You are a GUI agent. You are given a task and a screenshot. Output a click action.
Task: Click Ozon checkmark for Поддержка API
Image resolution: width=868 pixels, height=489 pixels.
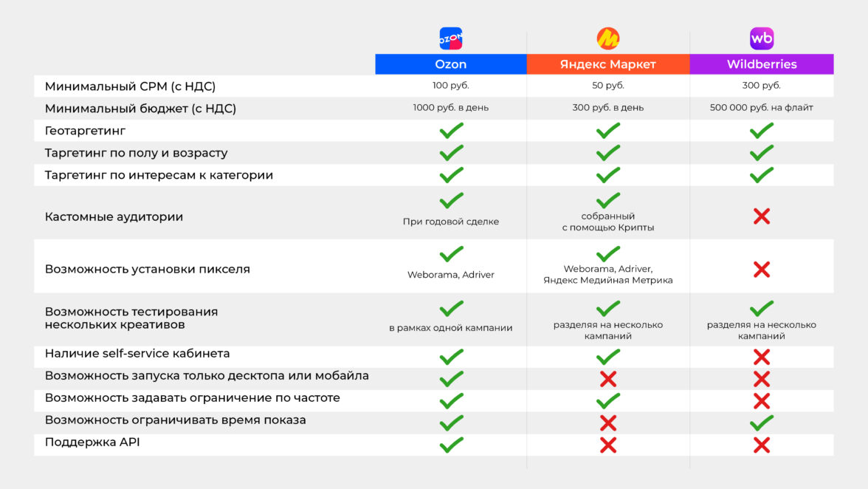pyautogui.click(x=451, y=445)
